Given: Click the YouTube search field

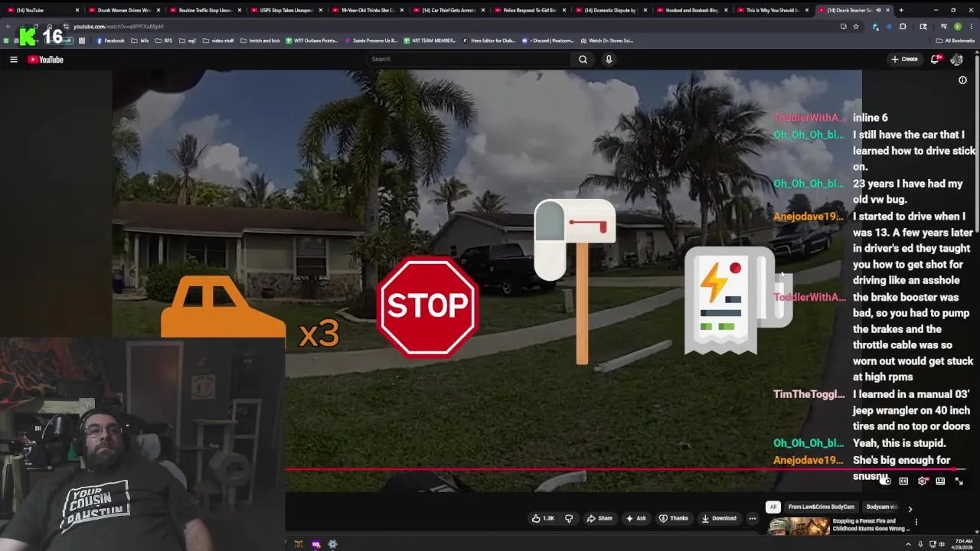Looking at the screenshot, I should [x=468, y=59].
